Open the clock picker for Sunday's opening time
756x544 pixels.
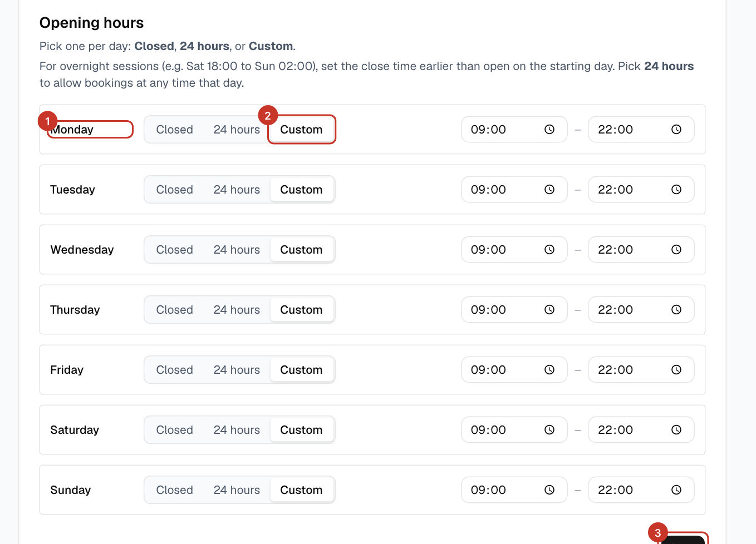549,490
